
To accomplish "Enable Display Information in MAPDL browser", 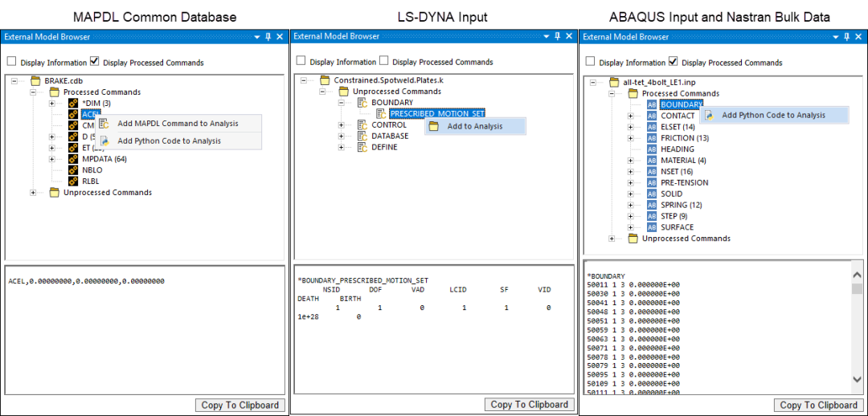I will [11, 62].
